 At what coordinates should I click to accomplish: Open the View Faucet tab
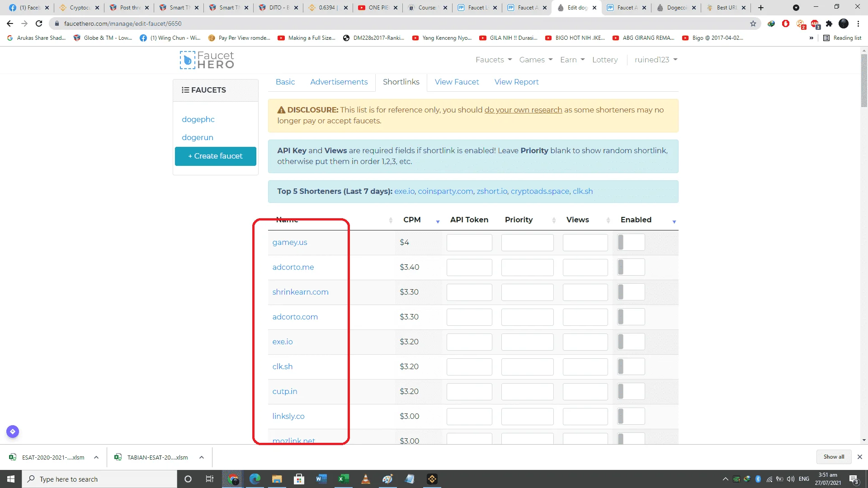tap(457, 82)
